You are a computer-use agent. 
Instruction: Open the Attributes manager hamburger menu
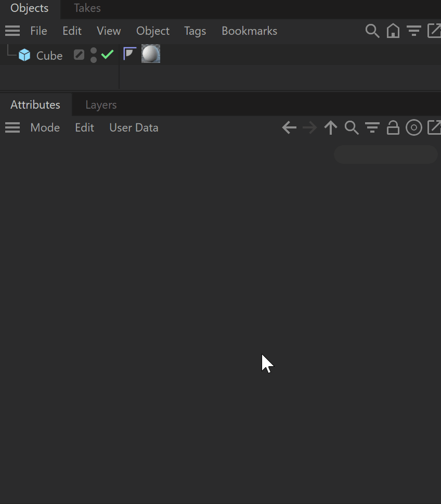pos(12,127)
